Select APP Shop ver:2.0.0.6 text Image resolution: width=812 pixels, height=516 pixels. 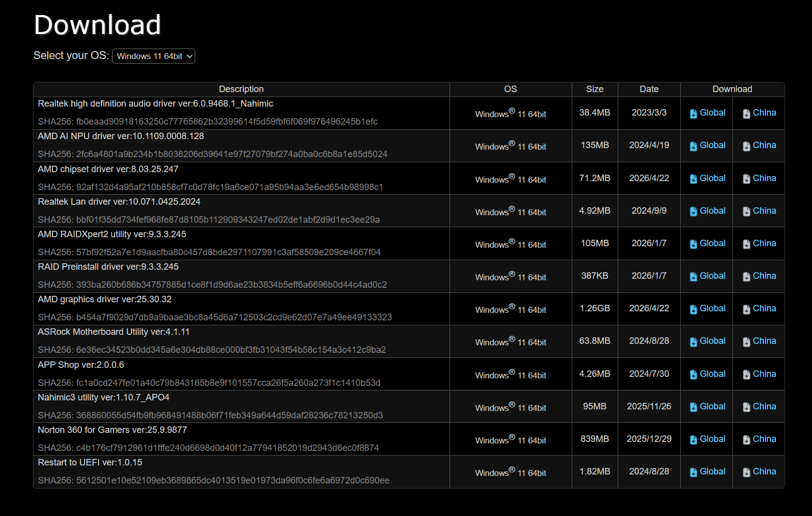(81, 365)
